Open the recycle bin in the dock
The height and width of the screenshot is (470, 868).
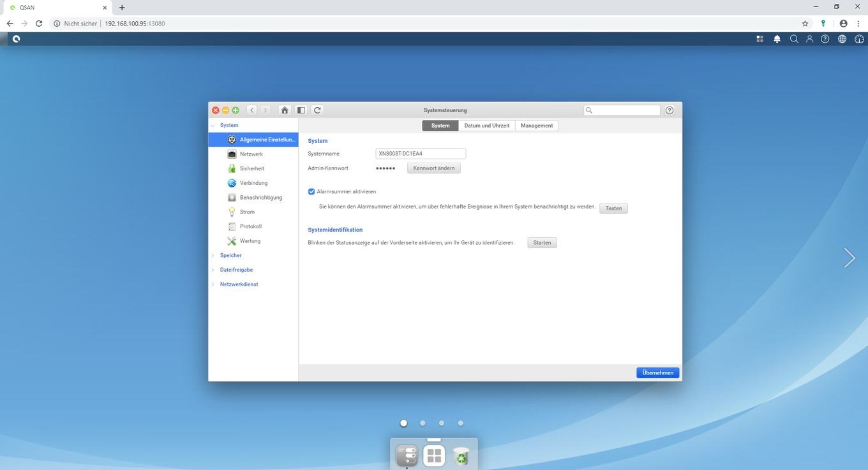pyautogui.click(x=461, y=455)
